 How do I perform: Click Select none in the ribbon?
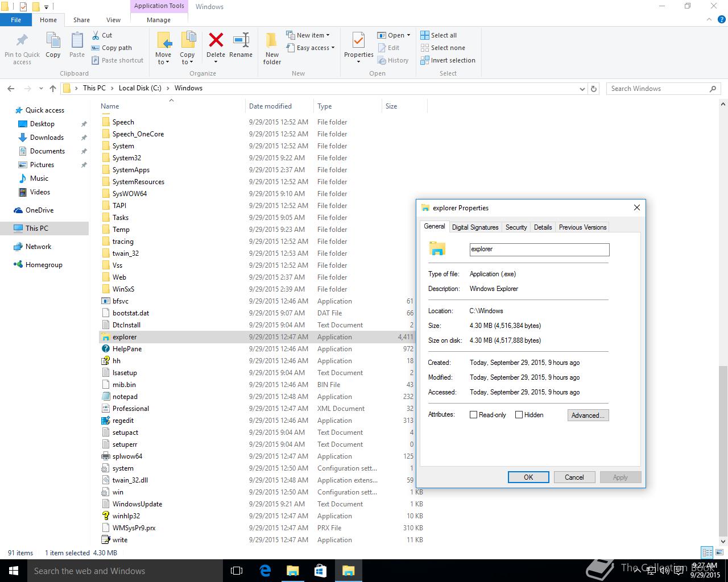[442, 48]
